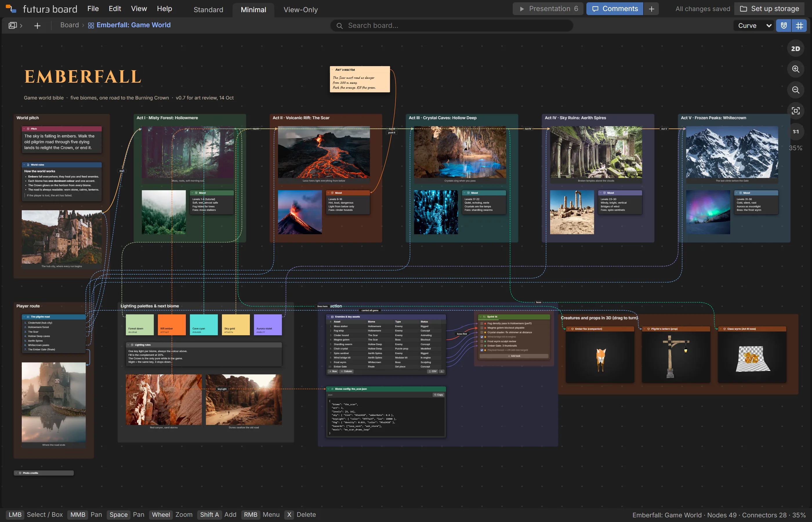Click the plus icon beside the Board breadcrumb
The image size is (812, 522).
[x=37, y=26]
